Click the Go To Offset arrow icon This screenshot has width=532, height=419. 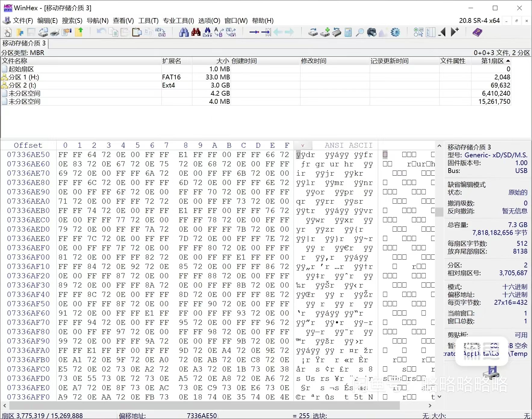254,32
